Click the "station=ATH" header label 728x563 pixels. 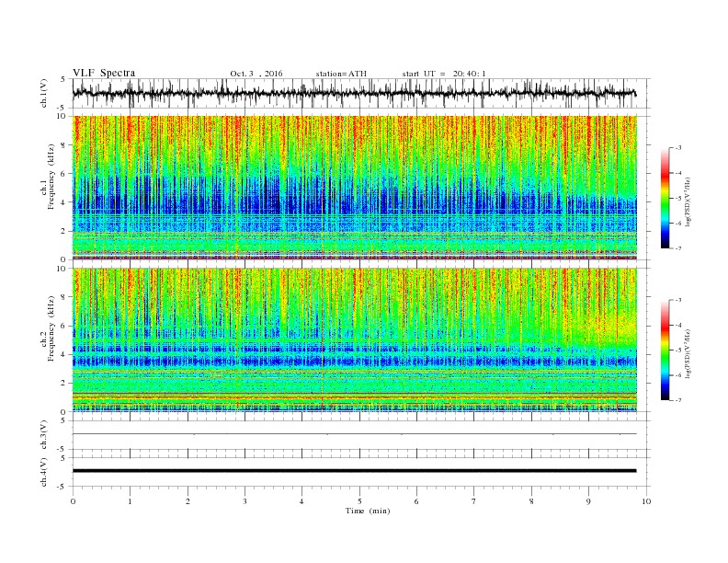coord(341,74)
